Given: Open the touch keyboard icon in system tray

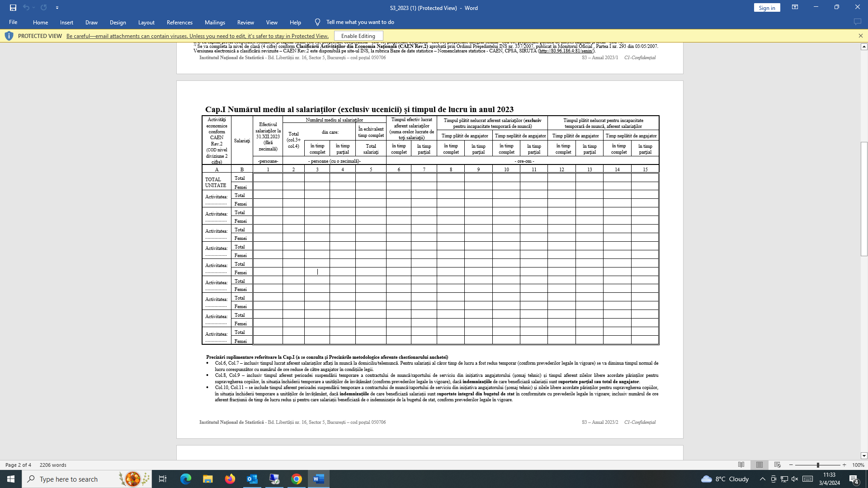Looking at the screenshot, I should [808, 479].
